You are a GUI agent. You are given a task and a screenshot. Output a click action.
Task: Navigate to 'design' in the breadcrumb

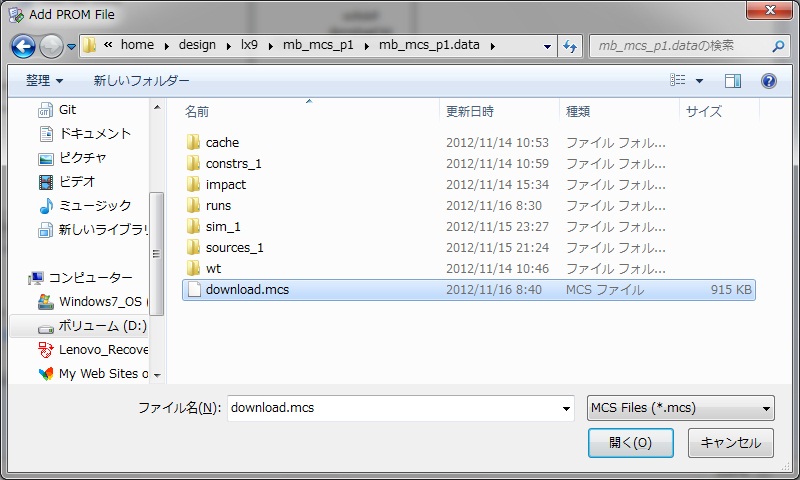pos(197,45)
